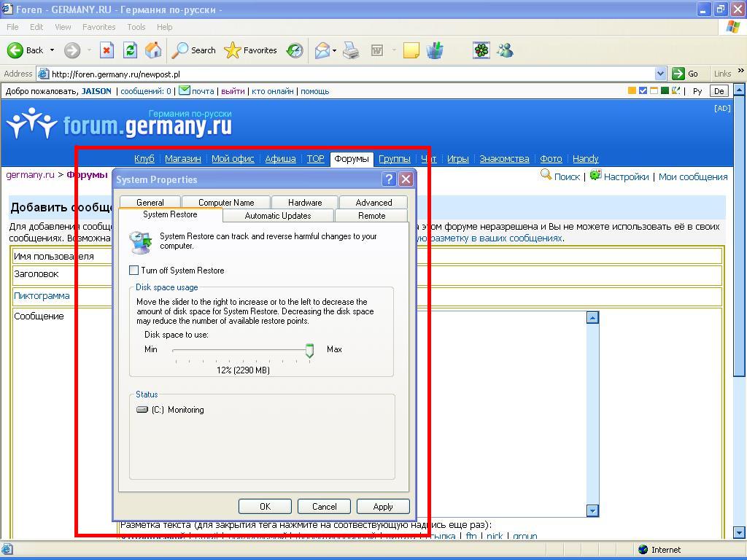Open the Афиша navigation link
The image size is (747, 560).
tap(280, 158)
